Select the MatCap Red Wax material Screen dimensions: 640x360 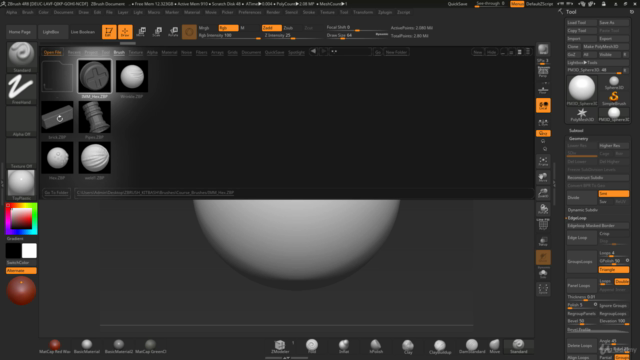pos(55,346)
